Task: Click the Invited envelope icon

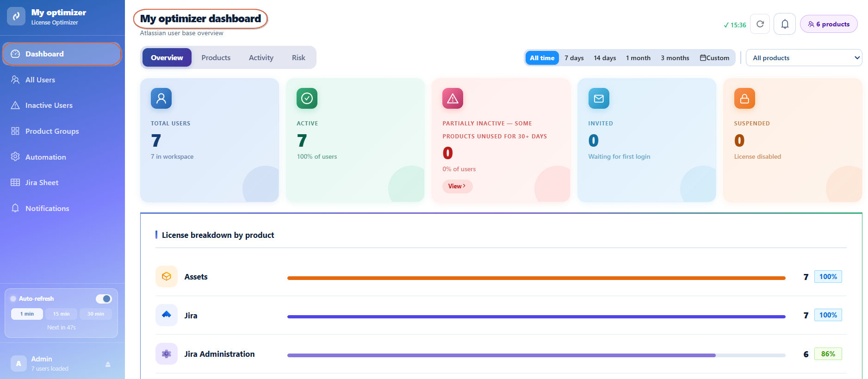Action: 599,98
